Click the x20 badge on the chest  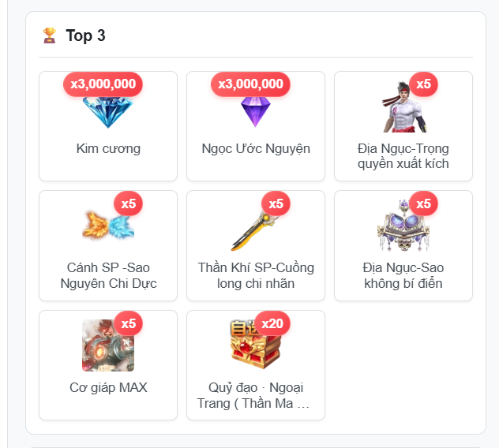point(272,323)
